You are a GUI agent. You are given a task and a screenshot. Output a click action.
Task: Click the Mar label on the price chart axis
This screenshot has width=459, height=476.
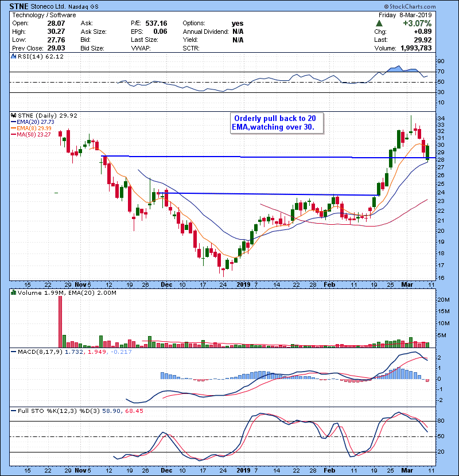[407, 284]
